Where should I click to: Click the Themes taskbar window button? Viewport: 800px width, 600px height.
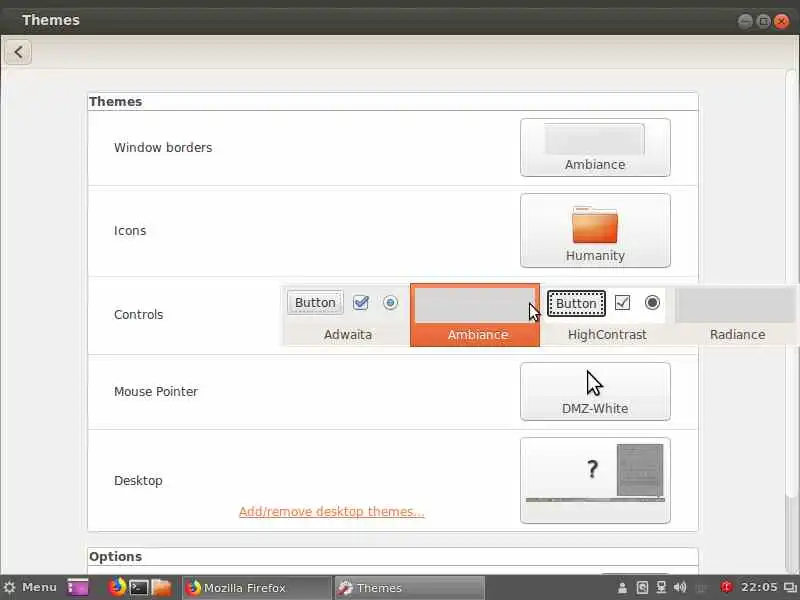(x=410, y=588)
